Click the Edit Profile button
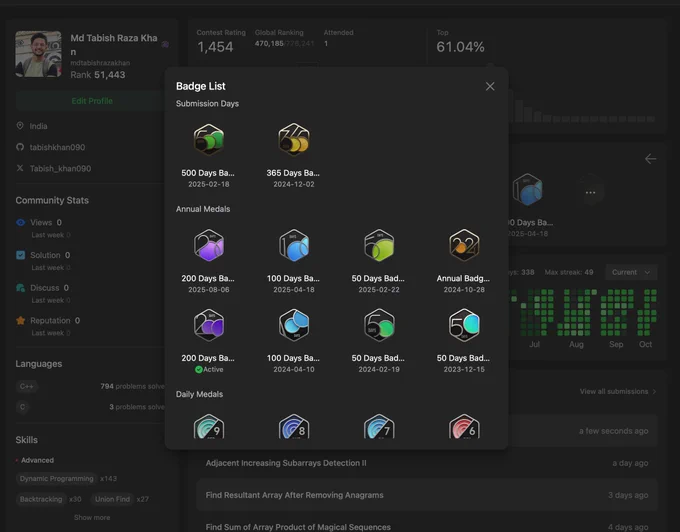Image resolution: width=680 pixels, height=532 pixels. [x=92, y=101]
